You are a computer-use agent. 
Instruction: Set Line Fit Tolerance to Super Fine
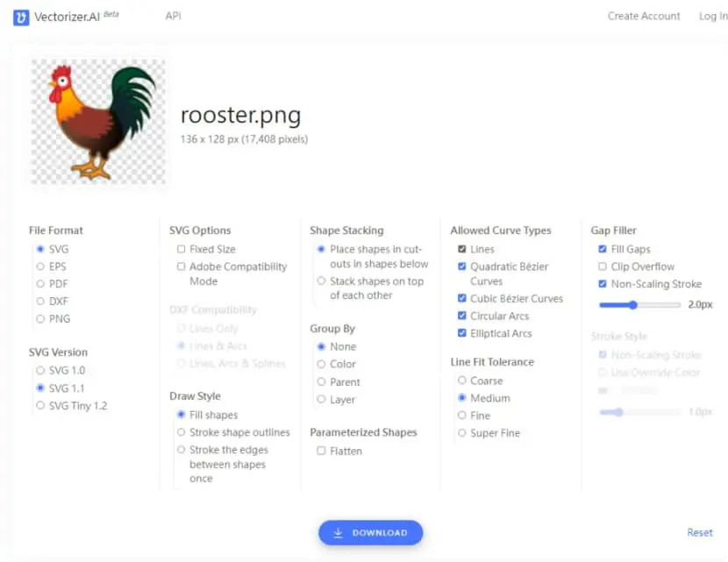tap(461, 432)
